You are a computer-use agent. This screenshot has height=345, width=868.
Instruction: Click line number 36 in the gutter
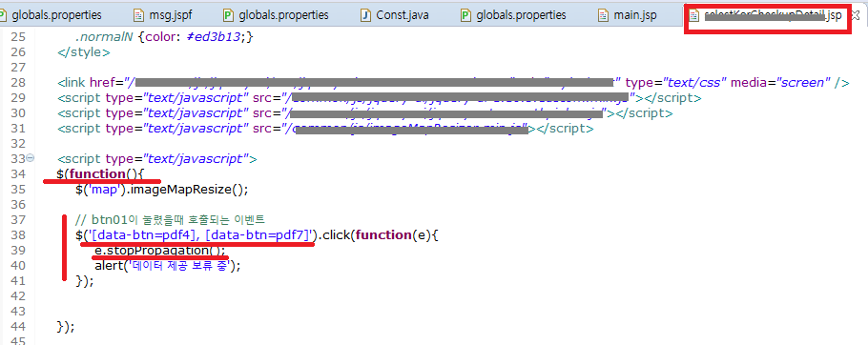(18, 205)
